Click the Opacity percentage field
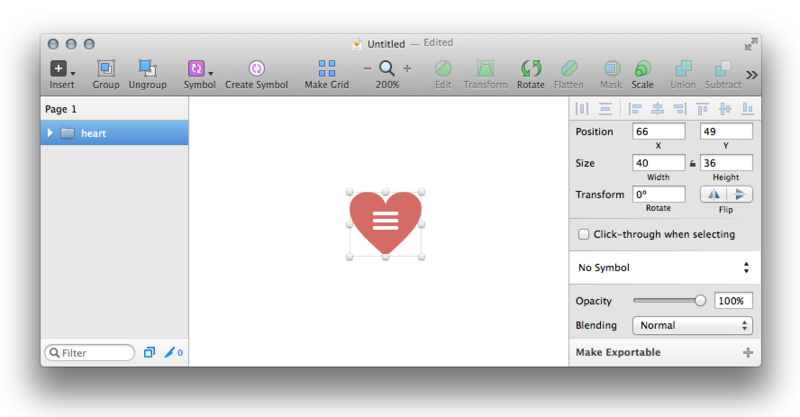The height and width of the screenshot is (417, 800). 733,301
